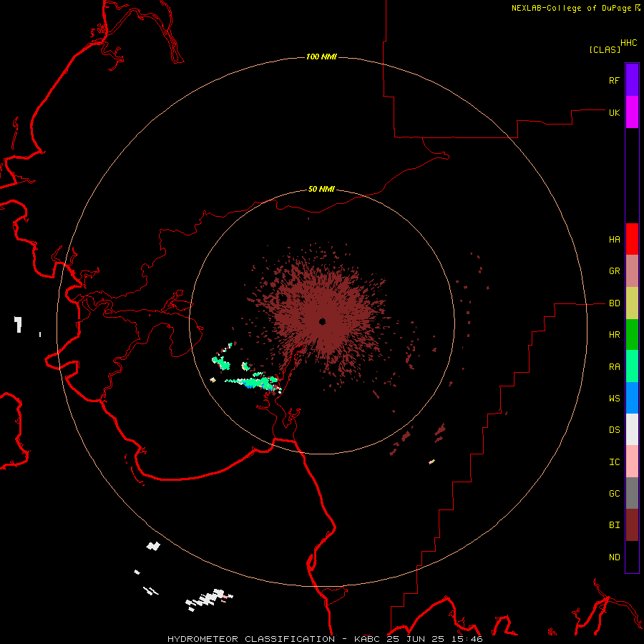Click the UK magenta legend swatch
The height and width of the screenshot is (644, 644).
[632, 112]
